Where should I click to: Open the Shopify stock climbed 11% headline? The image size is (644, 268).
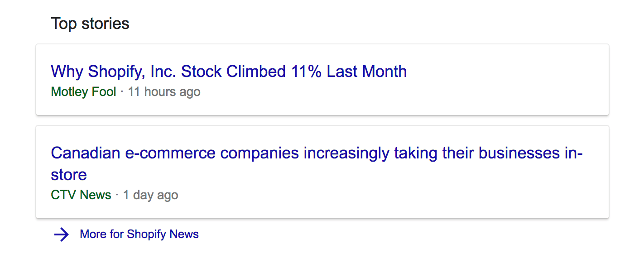click(x=229, y=72)
